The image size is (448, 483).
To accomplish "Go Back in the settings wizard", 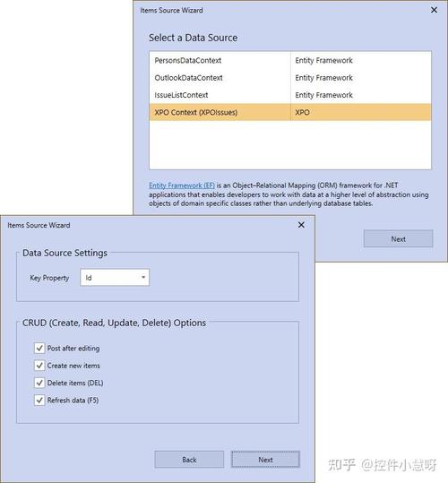I will tap(189, 460).
